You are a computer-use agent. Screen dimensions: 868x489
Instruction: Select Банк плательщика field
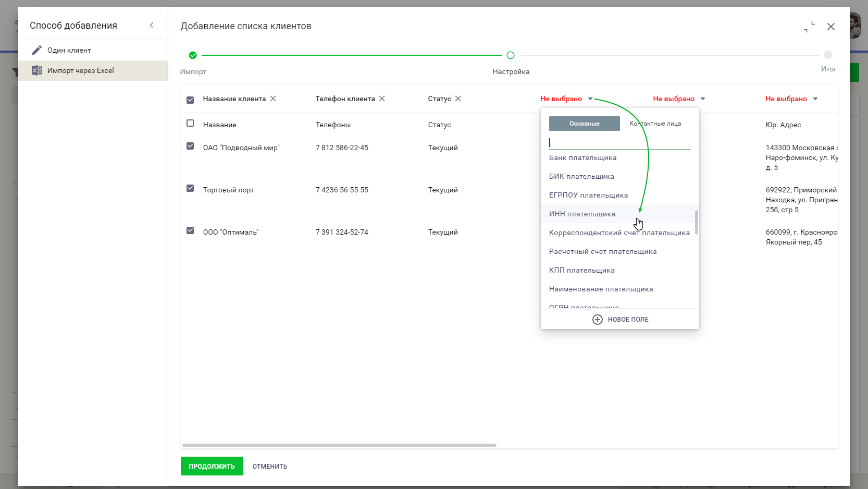coord(619,157)
